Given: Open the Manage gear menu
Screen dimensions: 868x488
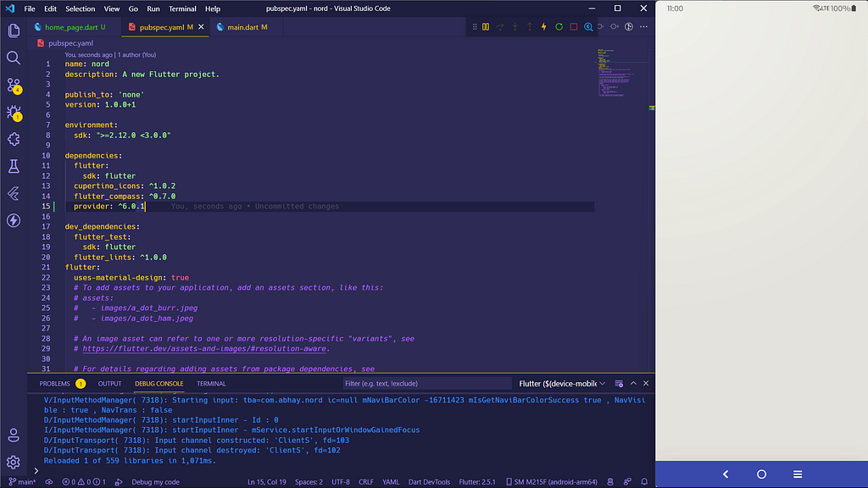Looking at the screenshot, I should click(14, 462).
